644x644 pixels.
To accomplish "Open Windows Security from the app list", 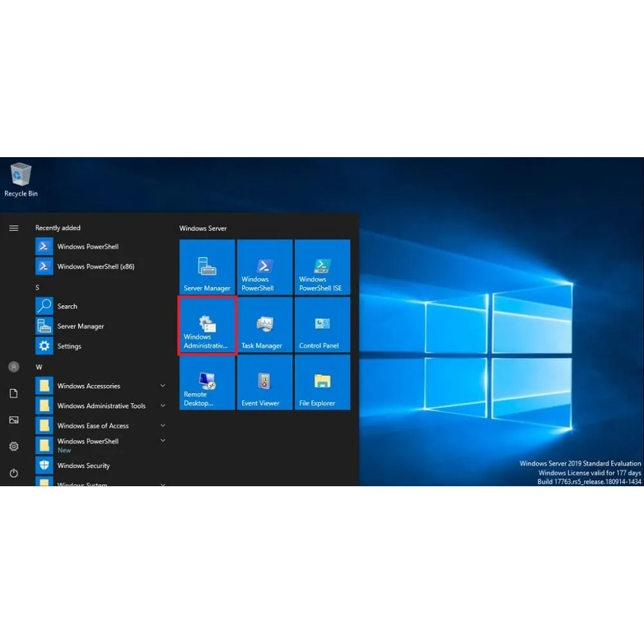I will tap(100, 466).
